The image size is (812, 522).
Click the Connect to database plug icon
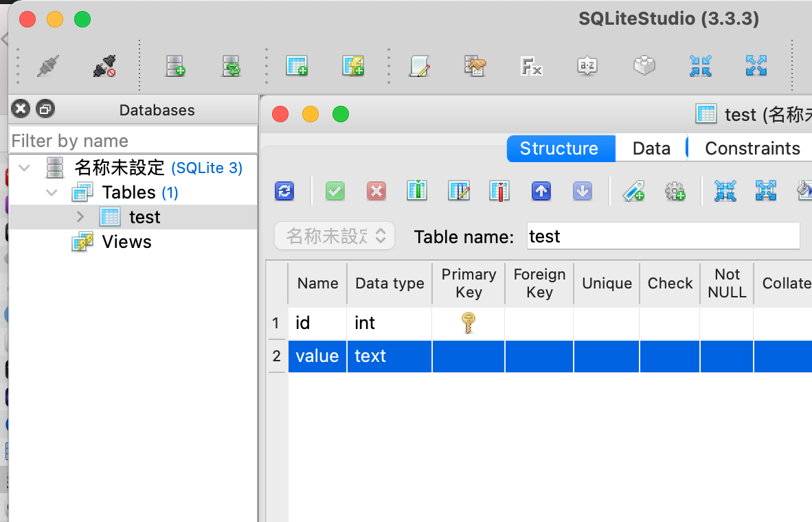pyautogui.click(x=47, y=67)
